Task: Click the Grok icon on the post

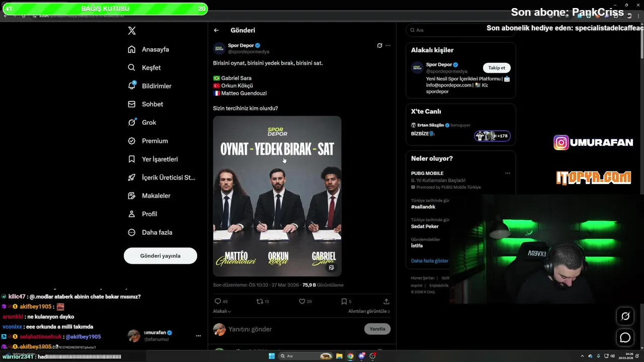Action: 379,45
